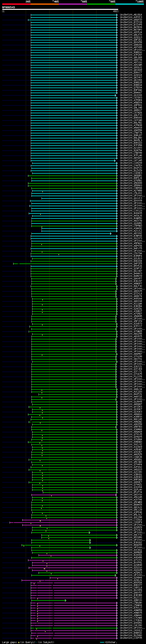Select hit label UniRef100_Q26CD1
Image resolution: width=146 pixels, height=644 pixels.
[x=131, y=309]
